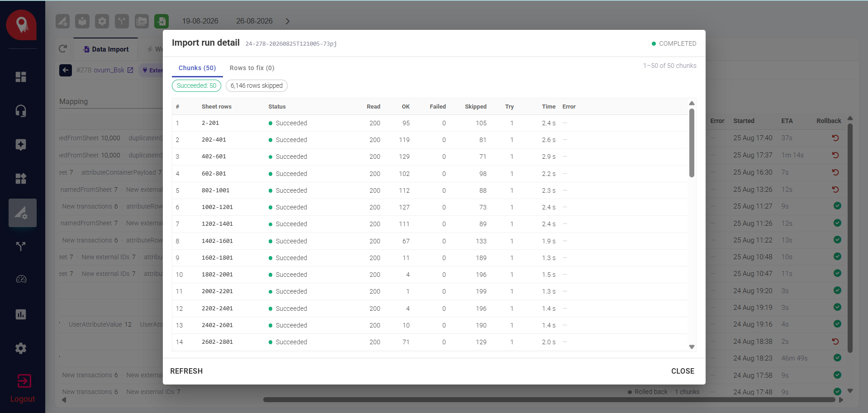This screenshot has height=413, width=868.
Task: Click the next date range chevron
Action: click(288, 21)
